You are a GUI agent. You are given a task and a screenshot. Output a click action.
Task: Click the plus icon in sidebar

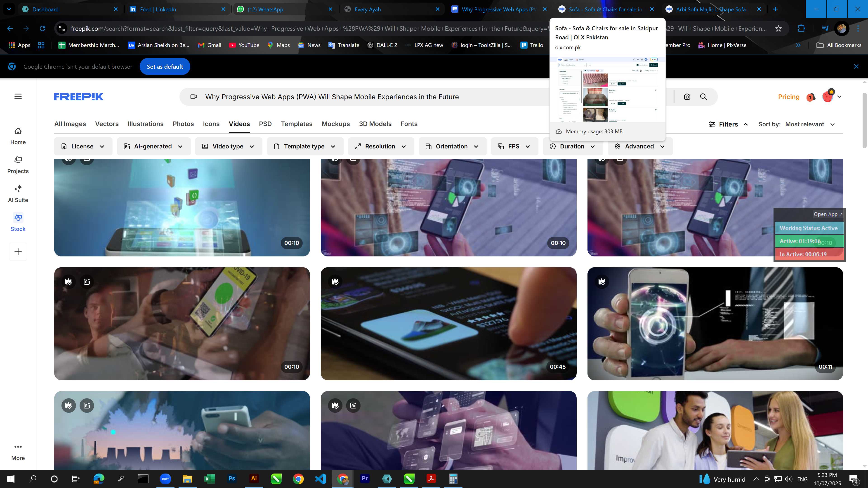click(18, 252)
